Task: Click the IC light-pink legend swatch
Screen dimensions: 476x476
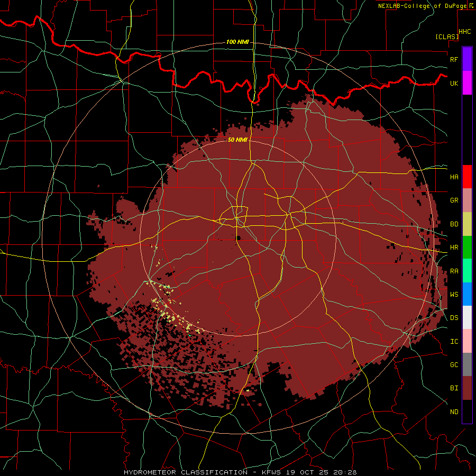Action: [467, 341]
